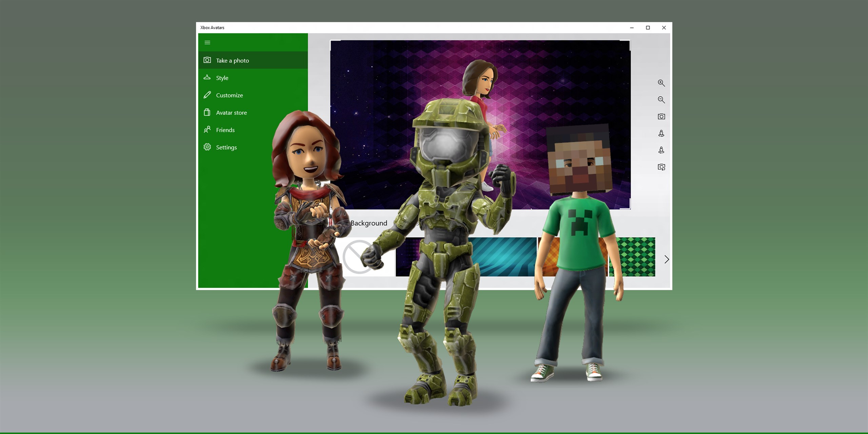Image resolution: width=868 pixels, height=434 pixels.
Task: Open Friends using the people icon
Action: point(207,130)
